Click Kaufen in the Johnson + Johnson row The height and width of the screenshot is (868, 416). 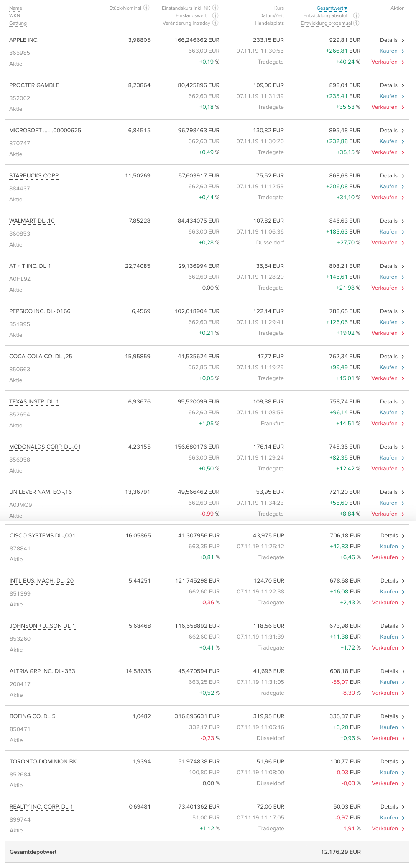click(x=393, y=637)
